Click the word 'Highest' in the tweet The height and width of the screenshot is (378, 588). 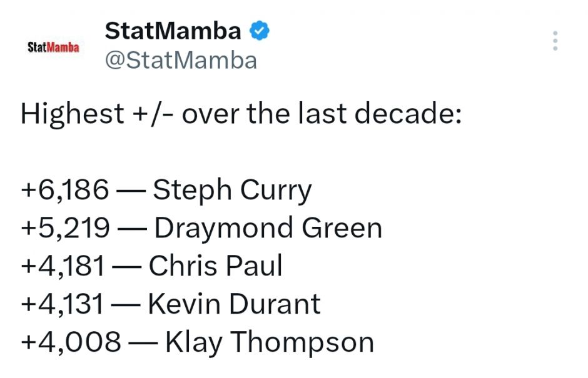(x=73, y=114)
